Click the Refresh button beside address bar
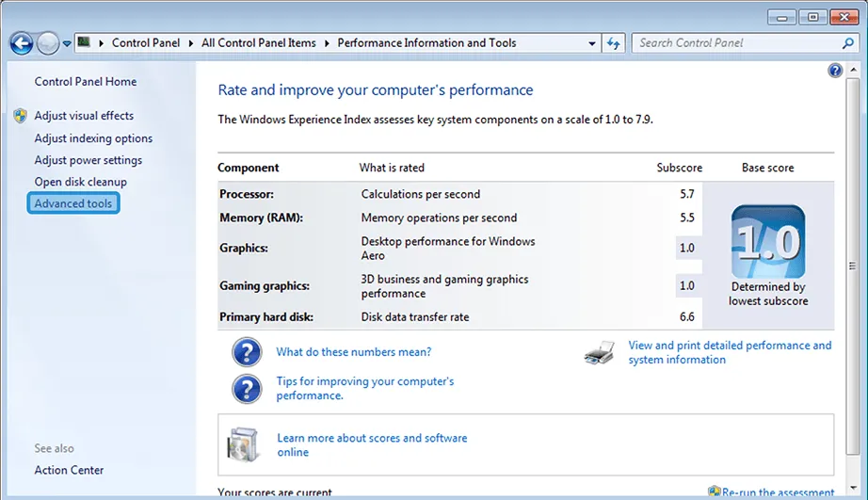The image size is (868, 500). point(614,43)
